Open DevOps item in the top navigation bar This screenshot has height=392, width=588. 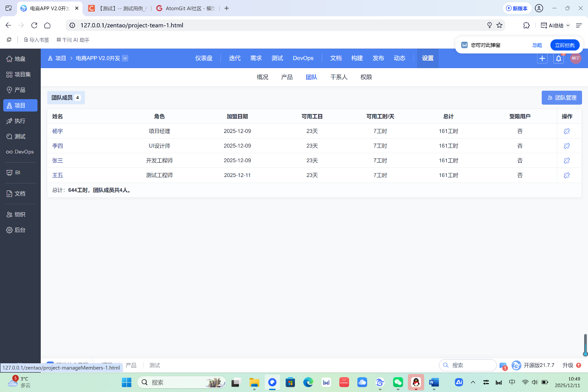tap(303, 58)
